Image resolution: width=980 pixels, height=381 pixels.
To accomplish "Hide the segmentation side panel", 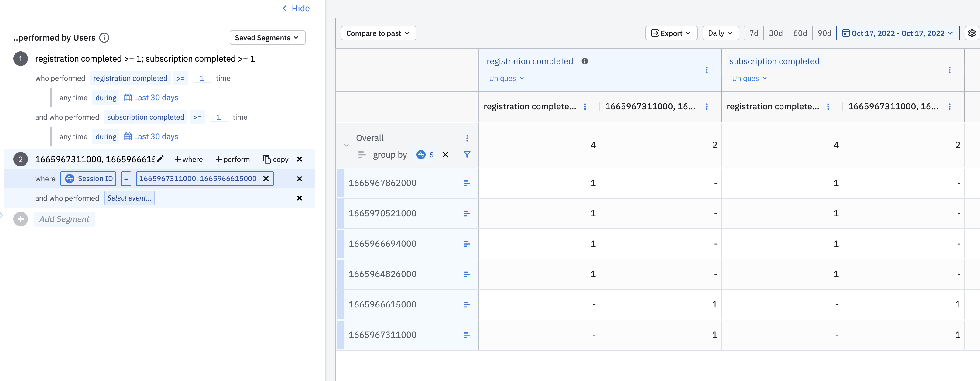I will coord(296,9).
